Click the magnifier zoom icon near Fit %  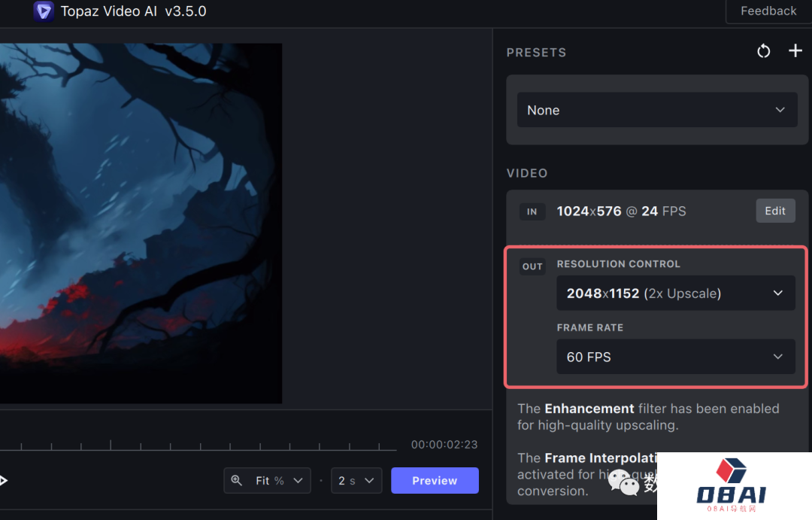point(237,480)
